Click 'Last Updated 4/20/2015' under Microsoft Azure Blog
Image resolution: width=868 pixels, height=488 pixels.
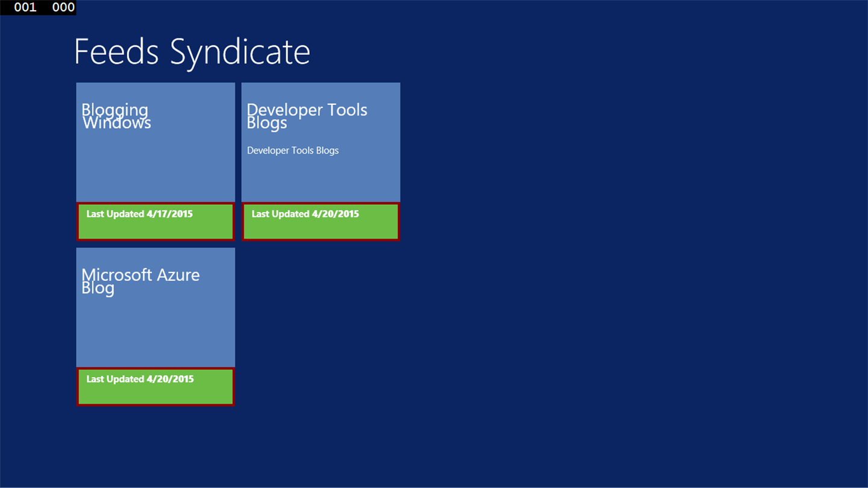pos(140,379)
